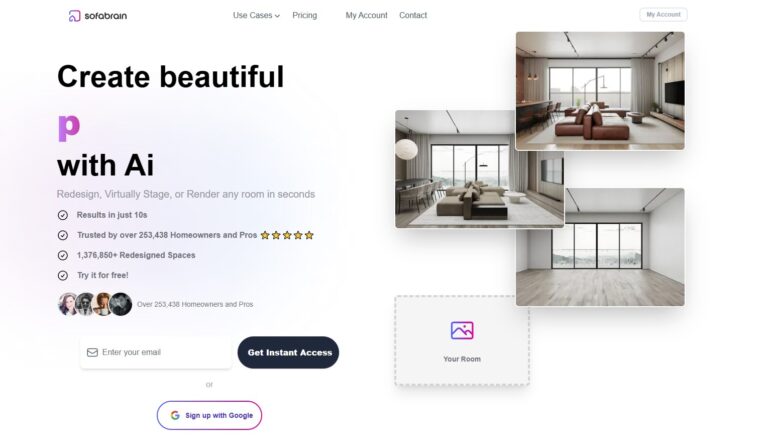The height and width of the screenshot is (444, 768).
Task: Focus the Enter your email field
Action: coord(156,352)
